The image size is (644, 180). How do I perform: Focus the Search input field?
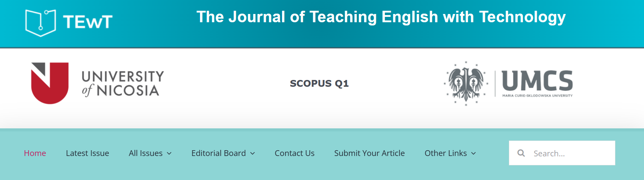pyautogui.click(x=570, y=153)
